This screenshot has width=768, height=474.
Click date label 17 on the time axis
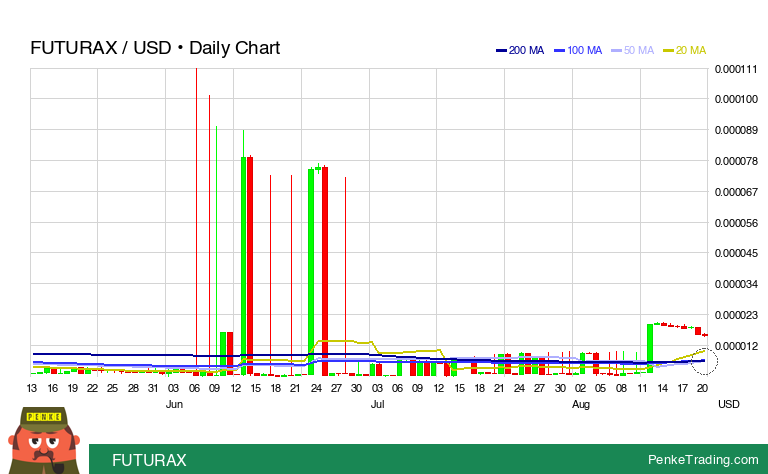tap(682, 388)
